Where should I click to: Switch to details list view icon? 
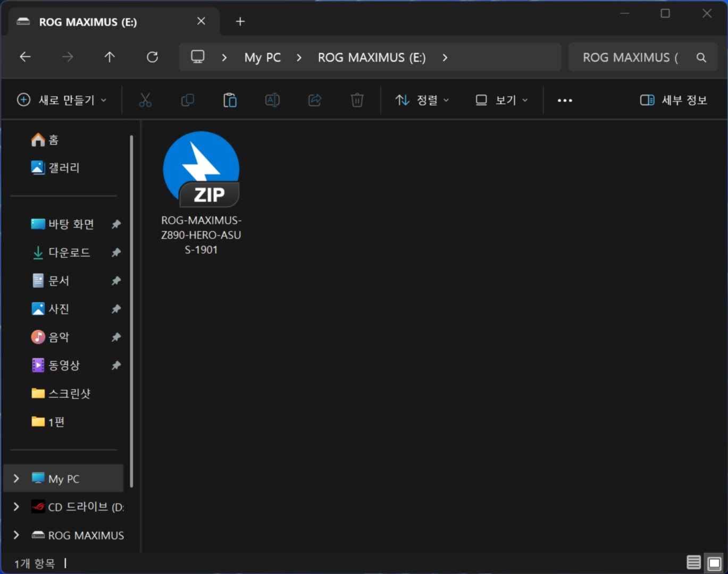coord(693,562)
